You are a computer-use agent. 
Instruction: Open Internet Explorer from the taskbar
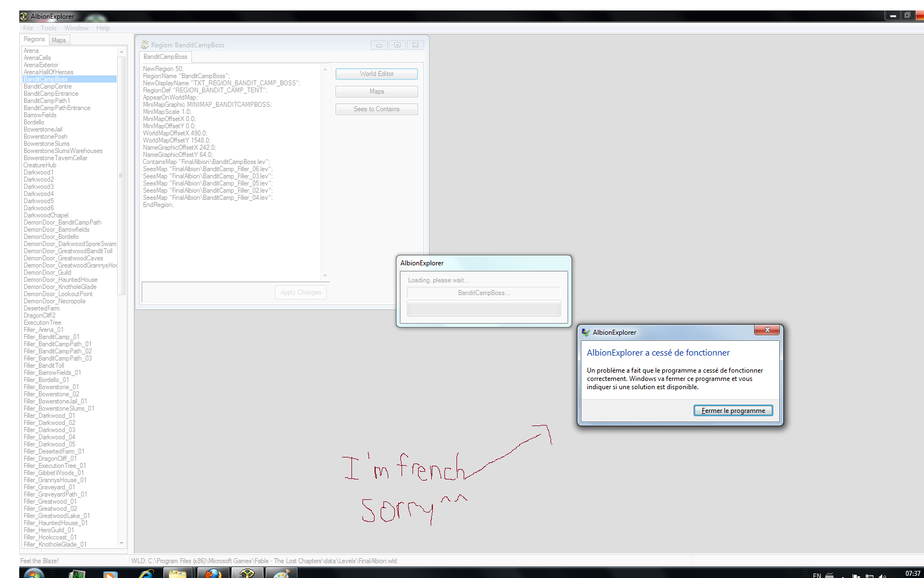pos(146,574)
